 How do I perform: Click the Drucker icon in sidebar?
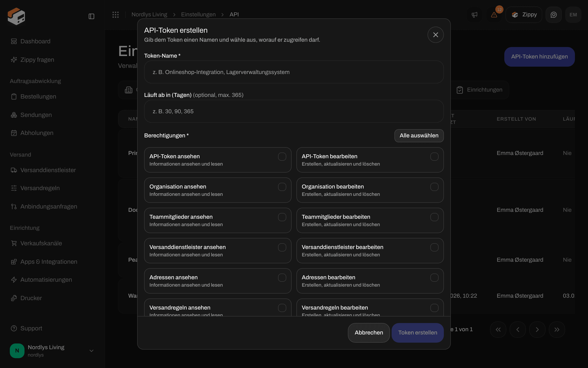pos(14,298)
